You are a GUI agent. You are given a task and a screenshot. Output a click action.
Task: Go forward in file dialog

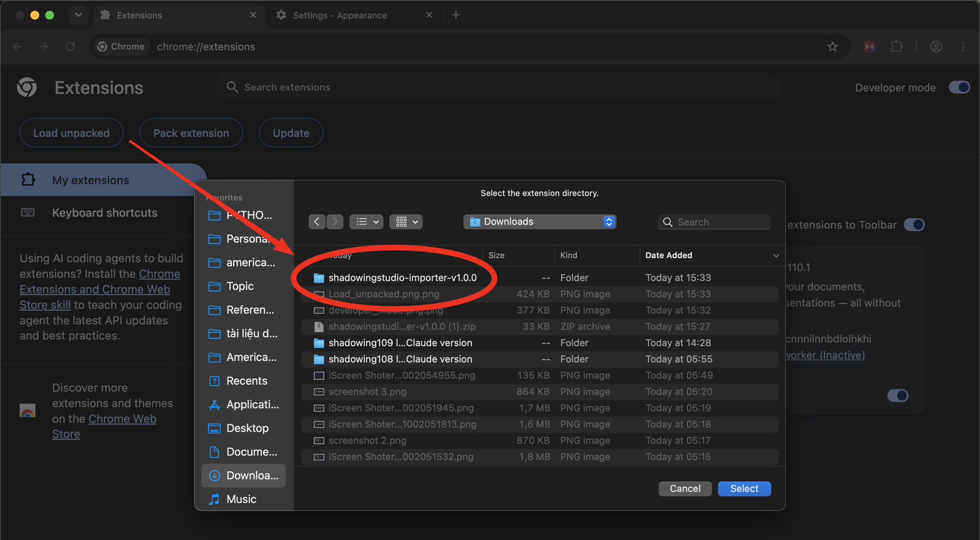(335, 222)
